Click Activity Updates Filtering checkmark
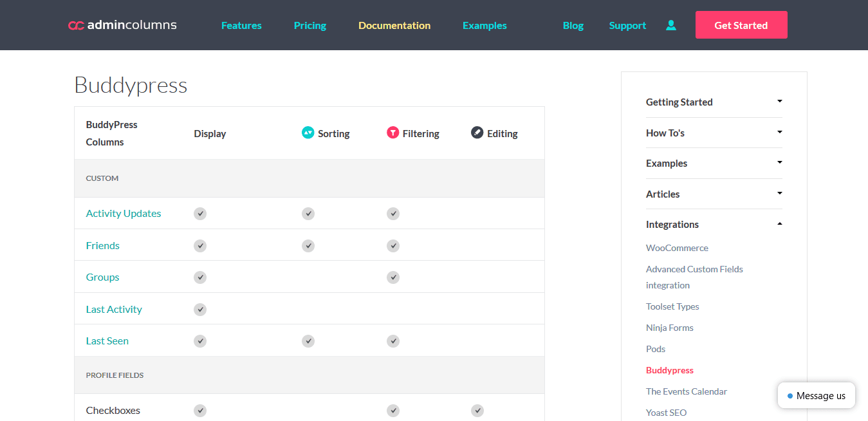Screen dimensions: 868x421 [393, 214]
